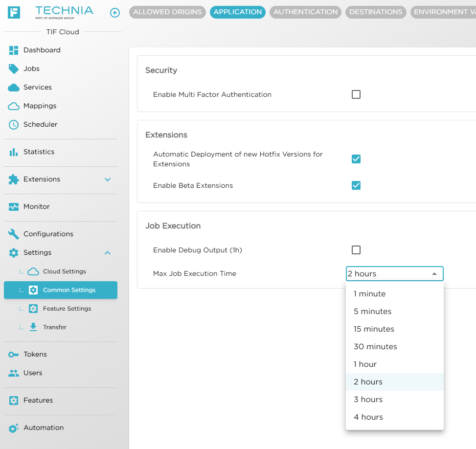Screen dimensions: 476x449
Task: Click the Feature Settings gear box icon
Action: [33, 309]
